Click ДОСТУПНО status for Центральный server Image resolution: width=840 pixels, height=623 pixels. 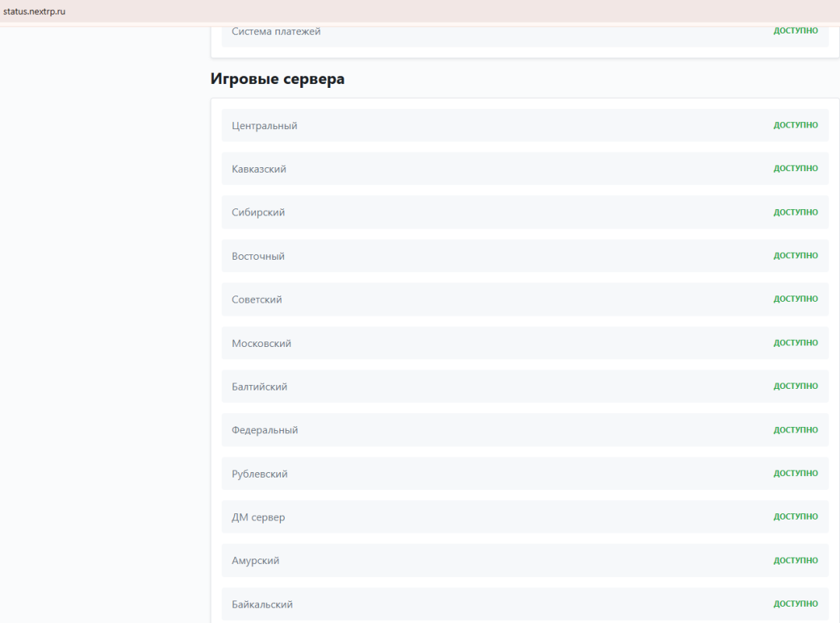pos(795,125)
